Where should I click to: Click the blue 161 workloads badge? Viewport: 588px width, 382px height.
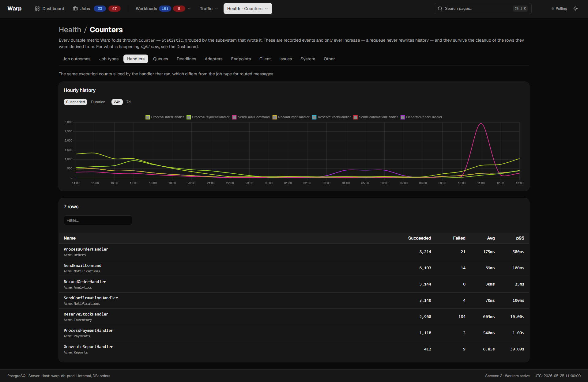(x=165, y=9)
